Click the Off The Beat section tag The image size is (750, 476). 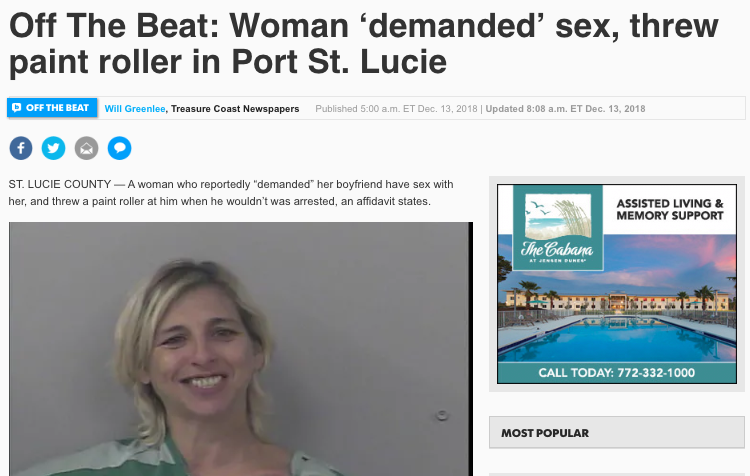tap(52, 108)
